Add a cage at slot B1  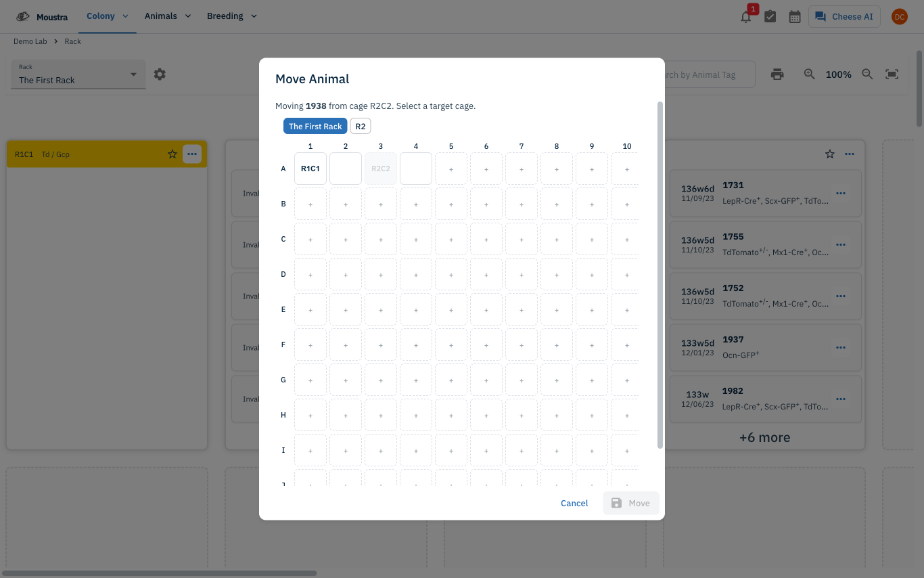tap(310, 204)
